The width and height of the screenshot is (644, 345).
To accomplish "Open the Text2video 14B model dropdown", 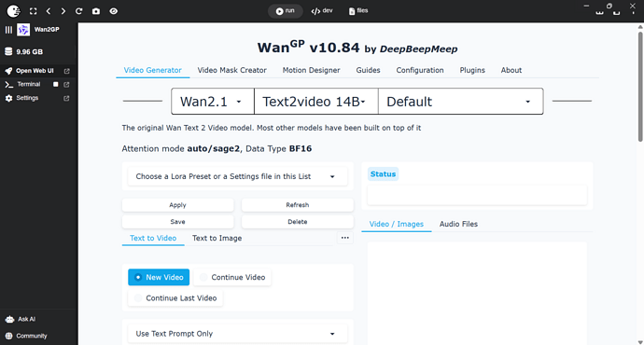I will click(316, 102).
